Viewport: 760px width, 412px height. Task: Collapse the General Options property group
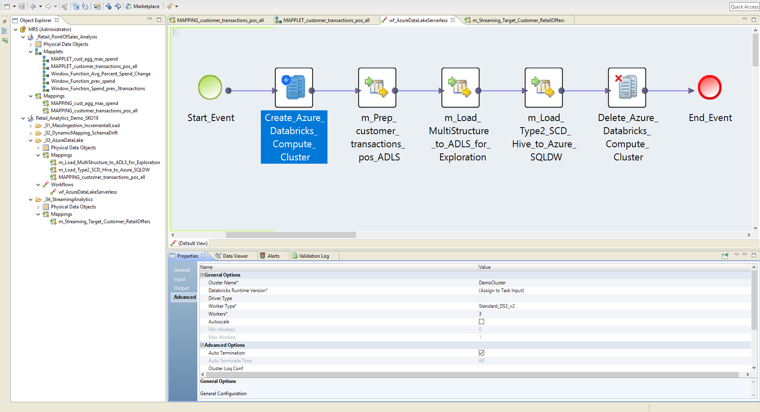tap(202, 275)
